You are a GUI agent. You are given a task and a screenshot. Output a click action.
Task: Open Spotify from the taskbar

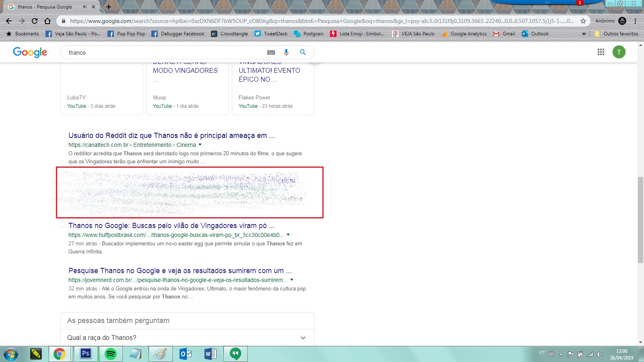[110, 354]
